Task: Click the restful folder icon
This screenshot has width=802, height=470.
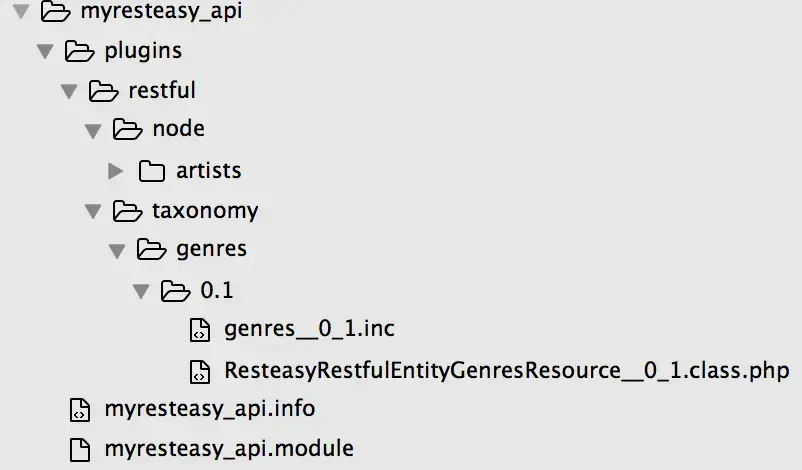Action: click(102, 90)
